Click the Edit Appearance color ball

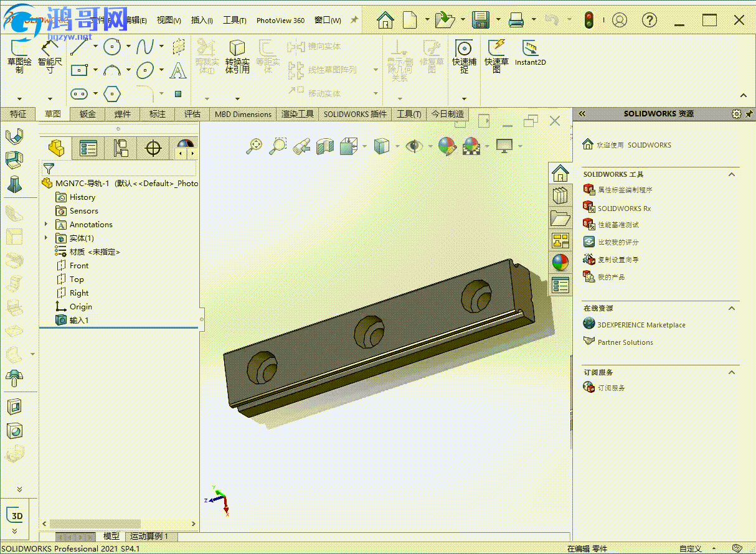pos(447,146)
